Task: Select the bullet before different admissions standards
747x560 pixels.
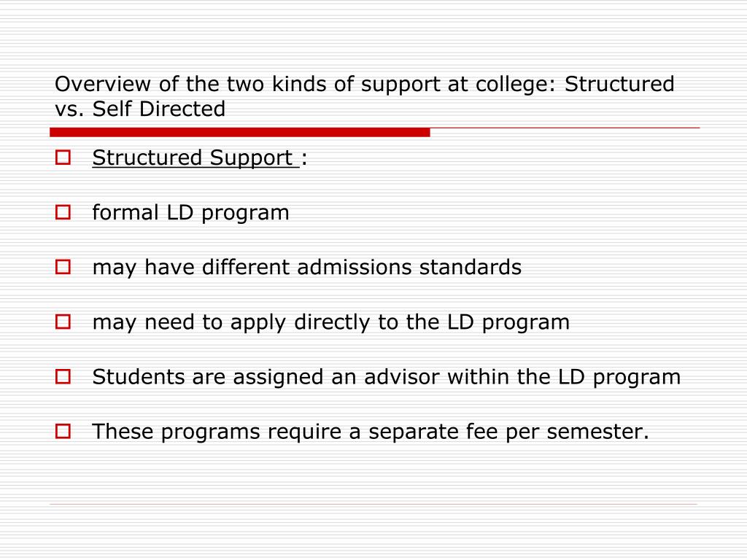Action: point(63,267)
